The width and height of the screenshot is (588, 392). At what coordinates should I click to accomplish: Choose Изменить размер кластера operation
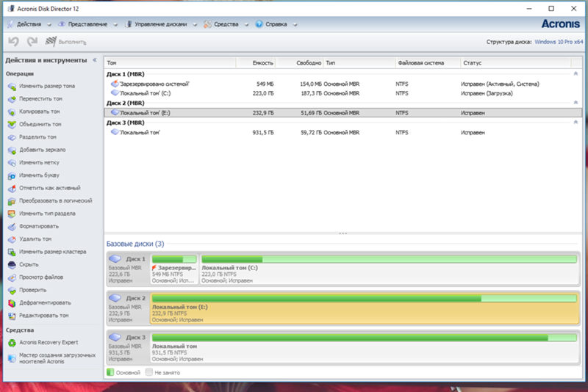47,252
